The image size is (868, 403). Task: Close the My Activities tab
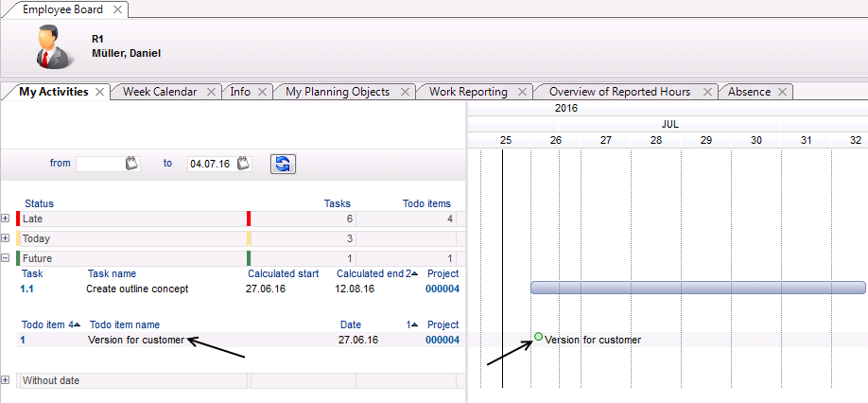[x=99, y=92]
